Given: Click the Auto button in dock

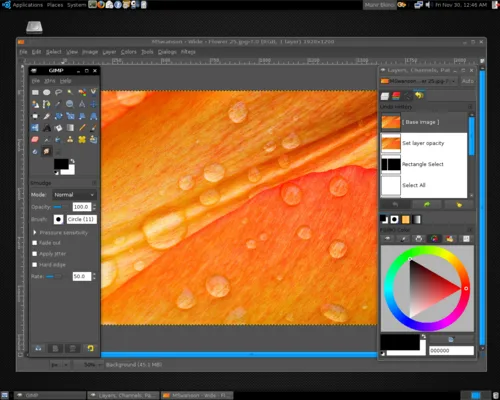Looking at the screenshot, I should tap(468, 81).
